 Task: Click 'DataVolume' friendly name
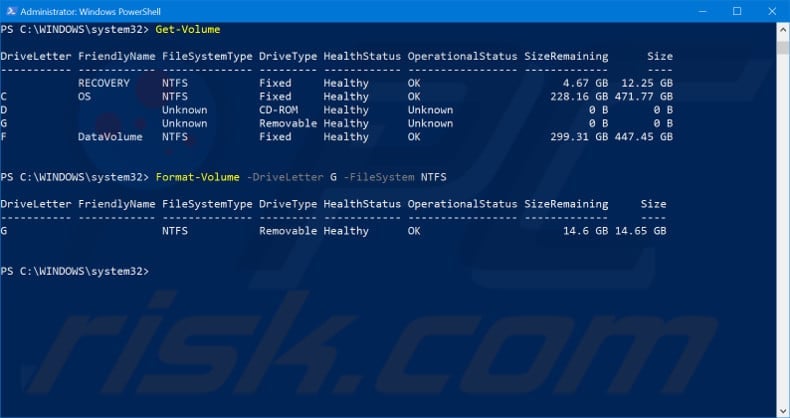(x=110, y=137)
